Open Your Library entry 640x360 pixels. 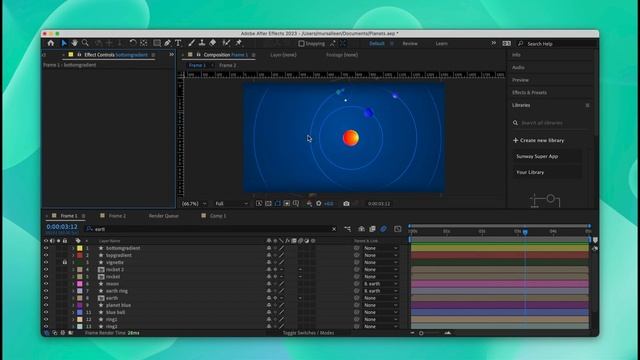pos(547,172)
